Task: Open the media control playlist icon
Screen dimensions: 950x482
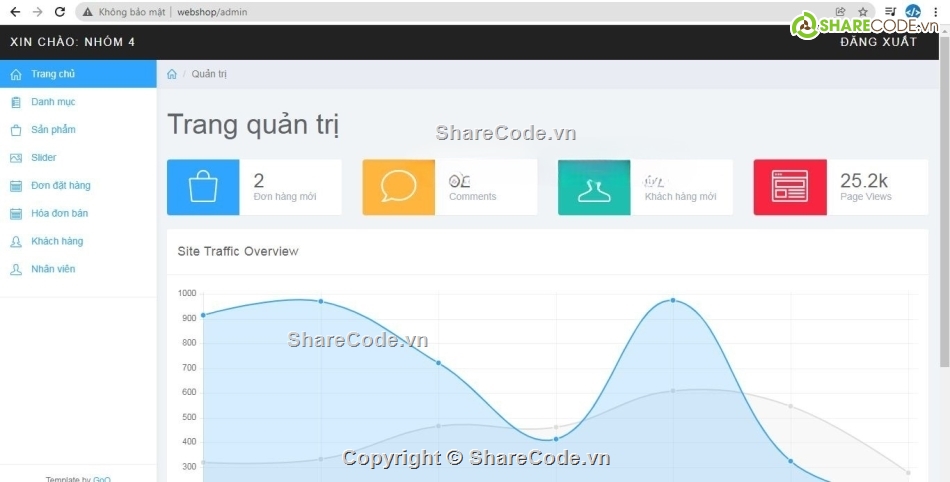Action: (x=890, y=12)
